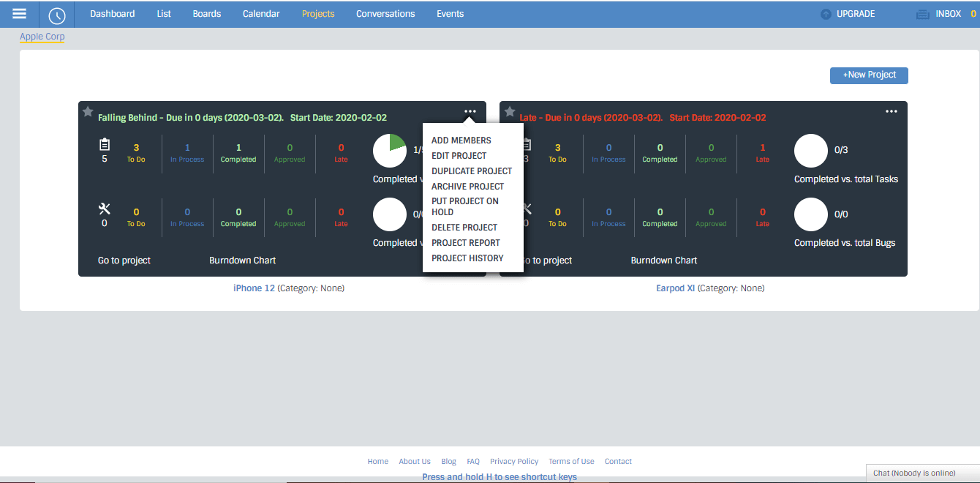Select the Projects tab
This screenshot has width=980, height=483.
pos(318,14)
